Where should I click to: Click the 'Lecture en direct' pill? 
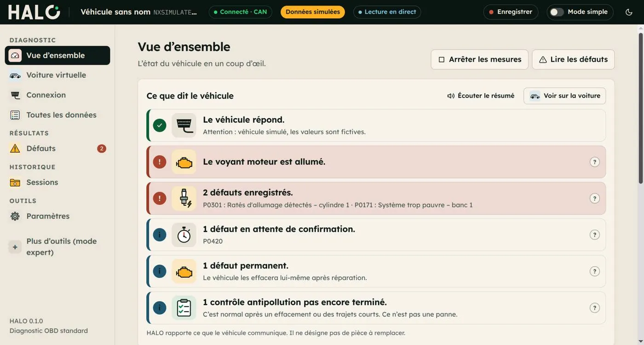pyautogui.click(x=387, y=12)
